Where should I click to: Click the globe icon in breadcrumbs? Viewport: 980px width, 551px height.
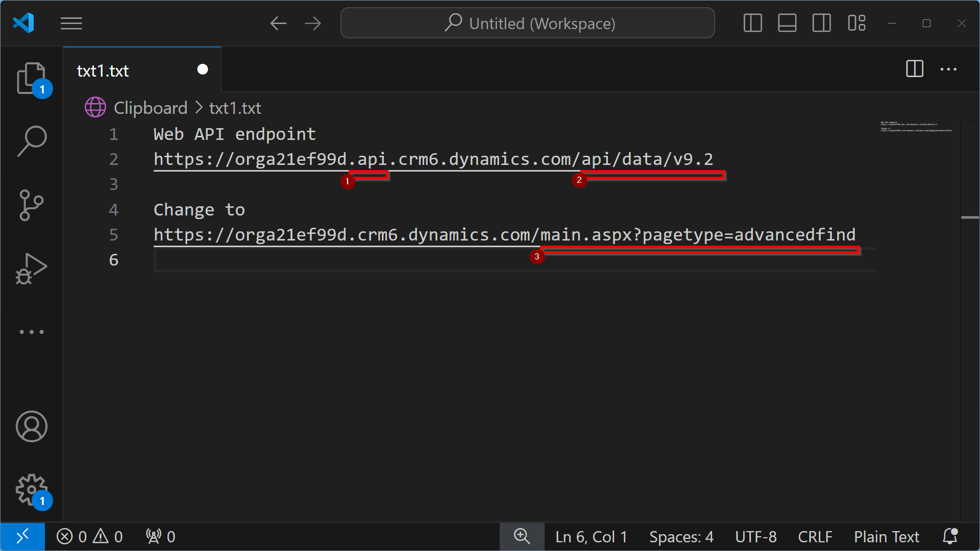95,108
